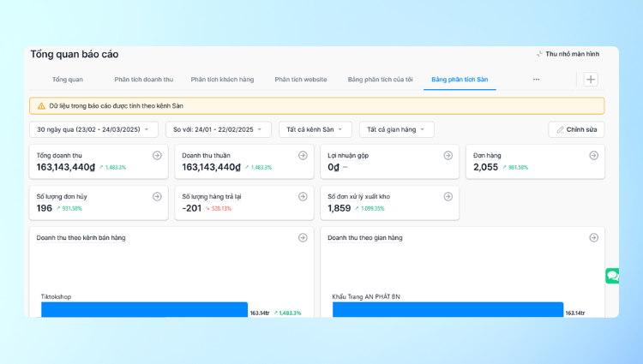Screen dimensions: 643x364
Task: Open the green chat support icon
Action: point(612,276)
